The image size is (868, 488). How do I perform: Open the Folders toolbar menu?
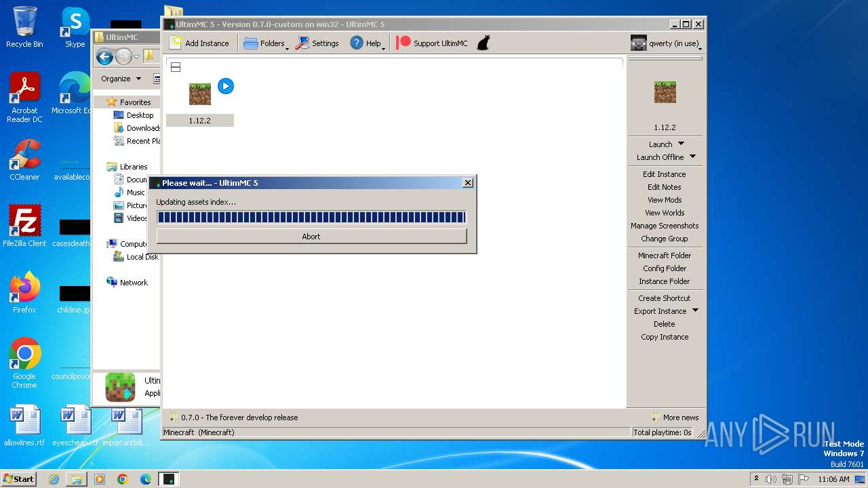click(x=266, y=43)
